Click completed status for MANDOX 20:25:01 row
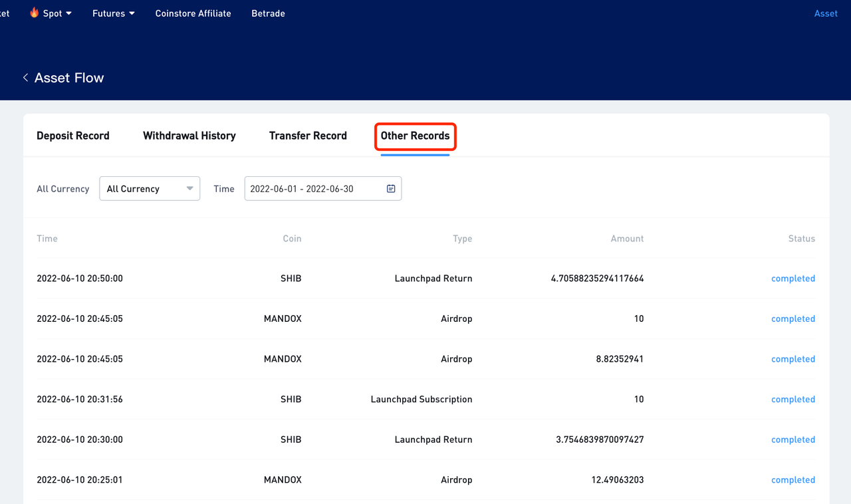851x504 pixels. coord(793,480)
